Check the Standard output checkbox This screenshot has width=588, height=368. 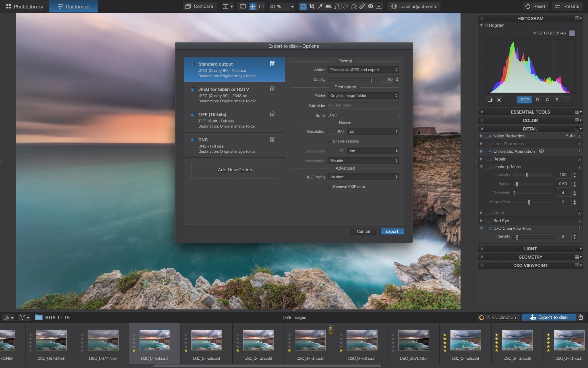193,64
